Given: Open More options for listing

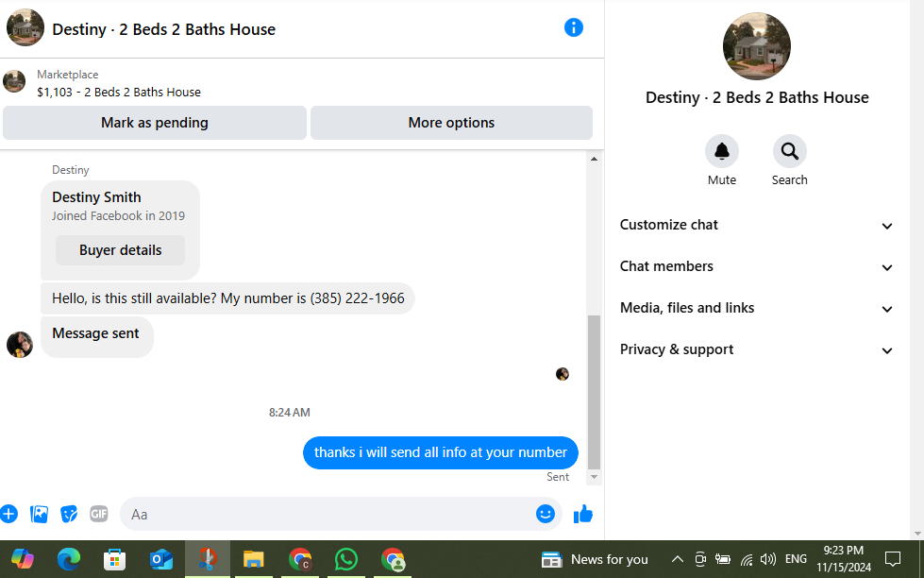Looking at the screenshot, I should 451,123.
